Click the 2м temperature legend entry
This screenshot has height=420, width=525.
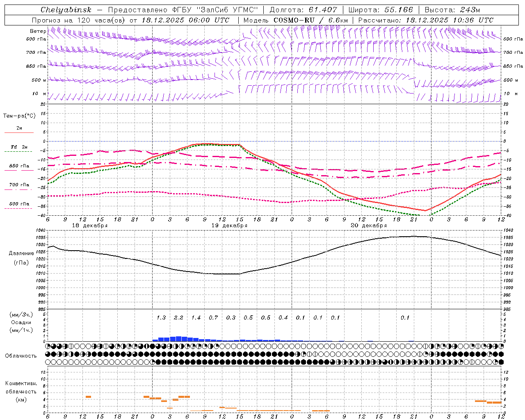pyautogui.click(x=19, y=128)
